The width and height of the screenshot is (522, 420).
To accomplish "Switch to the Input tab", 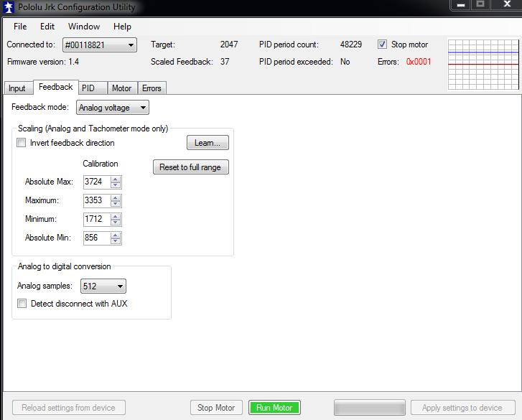I will point(17,88).
